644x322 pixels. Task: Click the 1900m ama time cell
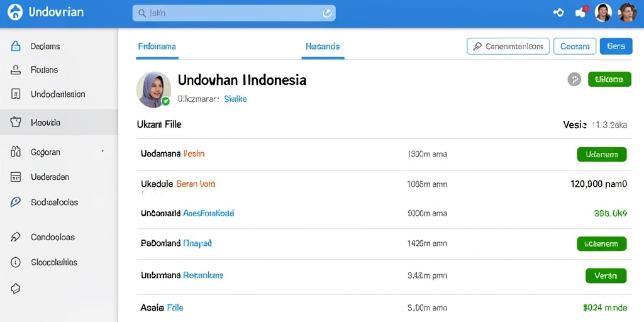pyautogui.click(x=427, y=155)
